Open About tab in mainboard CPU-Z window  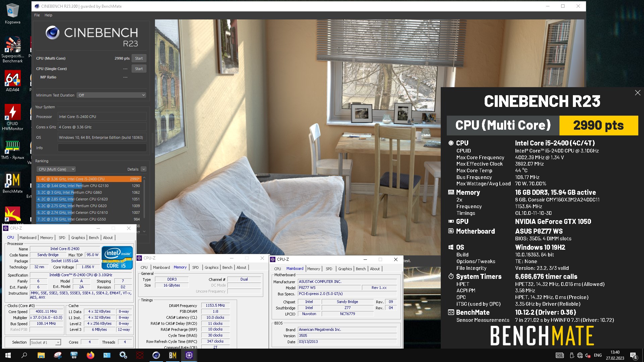tap(375, 269)
